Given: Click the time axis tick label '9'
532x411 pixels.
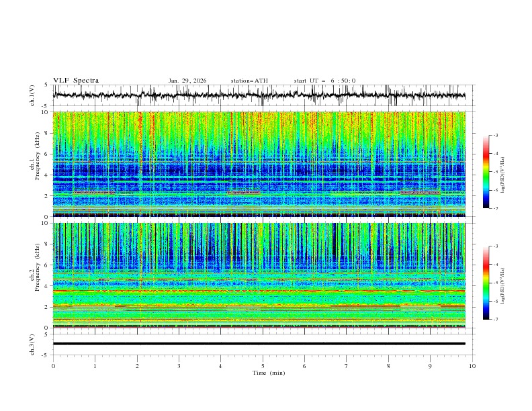Looking at the screenshot, I should pyautogui.click(x=430, y=366).
